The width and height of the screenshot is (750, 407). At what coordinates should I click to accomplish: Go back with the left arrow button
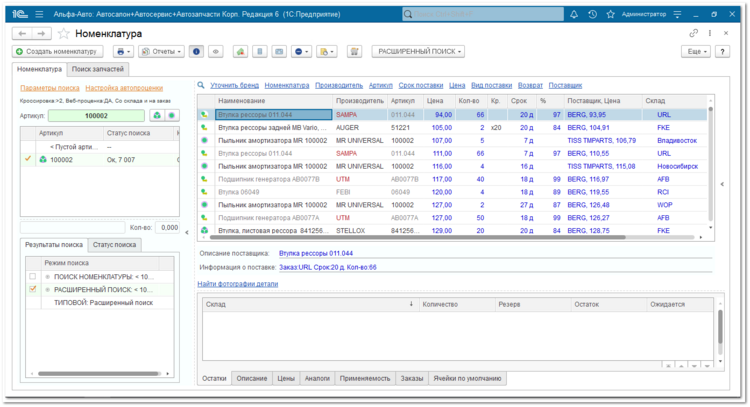(x=22, y=33)
